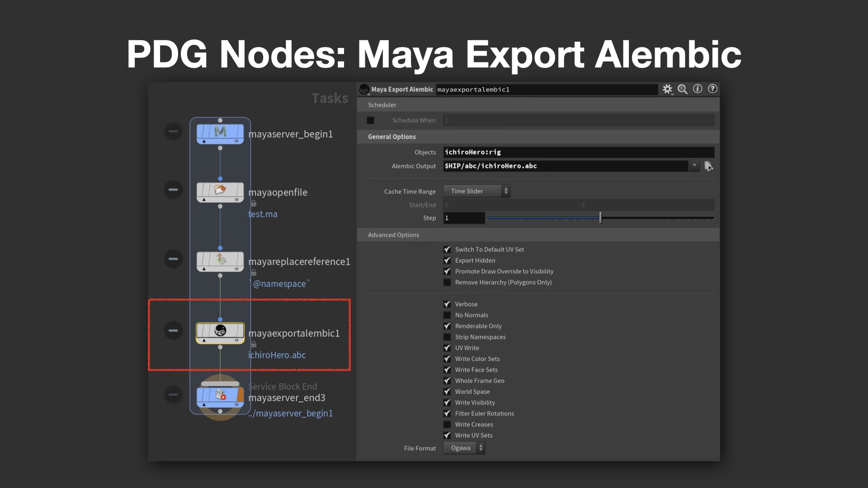This screenshot has height=488, width=868.
Task: Click the Objects input field
Action: [x=579, y=152]
